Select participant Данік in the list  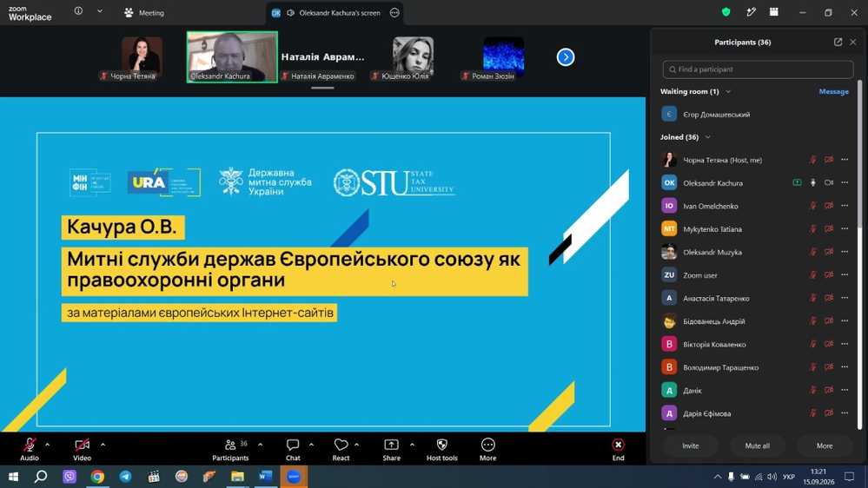pyautogui.click(x=758, y=390)
